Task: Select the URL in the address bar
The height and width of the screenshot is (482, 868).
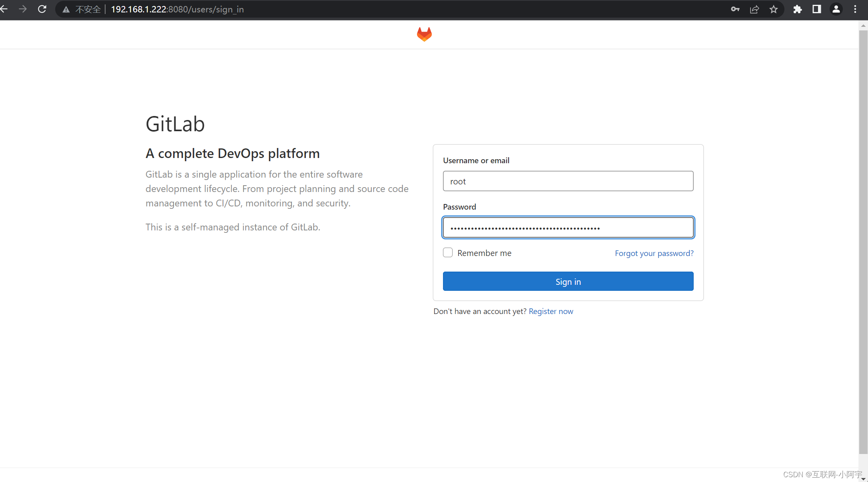Action: click(x=177, y=9)
